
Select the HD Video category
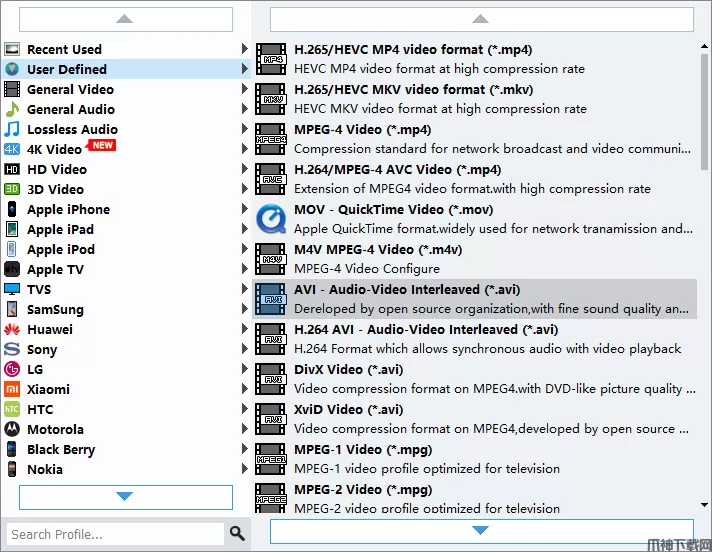56,169
